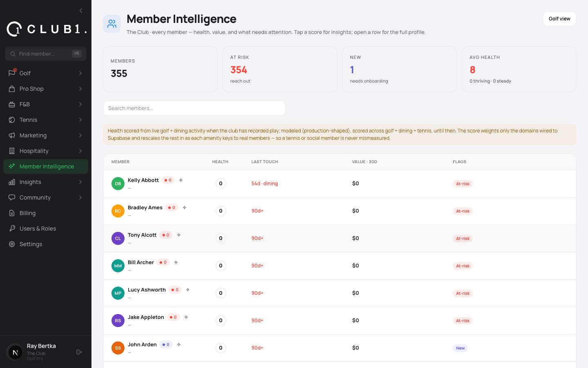Click the FLAGS column header
The height and width of the screenshot is (368, 588).
point(459,162)
